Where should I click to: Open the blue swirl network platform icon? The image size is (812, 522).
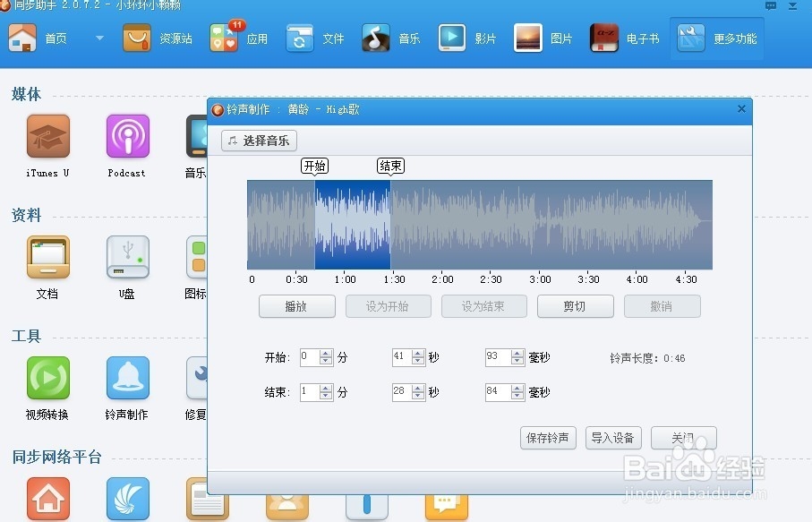click(127, 499)
